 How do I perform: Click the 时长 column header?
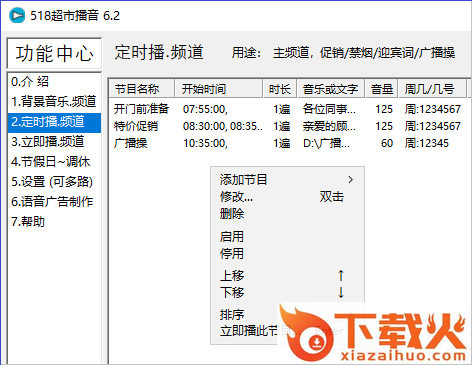[x=280, y=89]
